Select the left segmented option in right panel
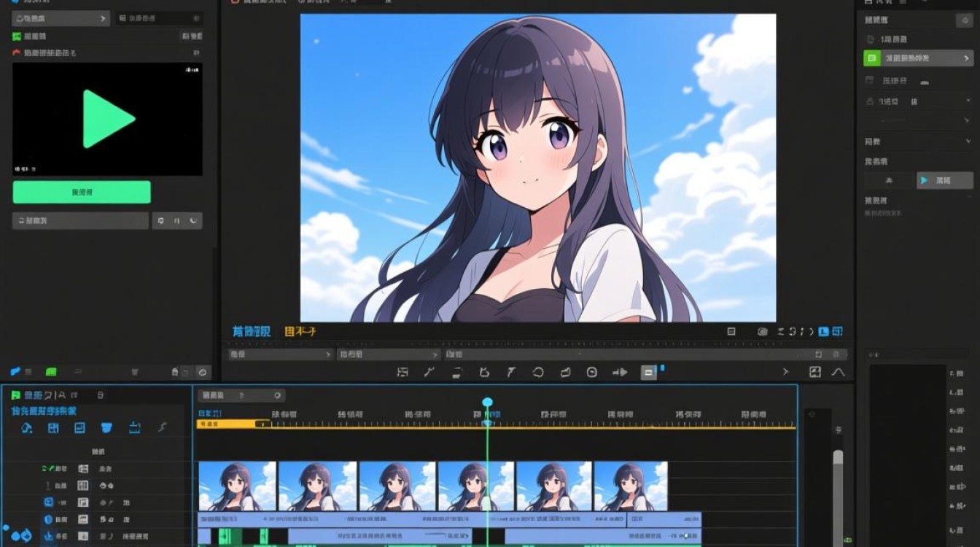The width and height of the screenshot is (980, 547). coord(889,180)
